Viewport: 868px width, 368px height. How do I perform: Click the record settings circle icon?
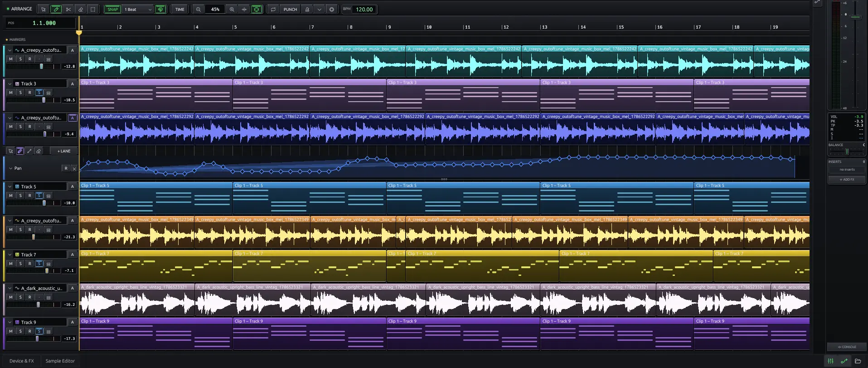(331, 9)
